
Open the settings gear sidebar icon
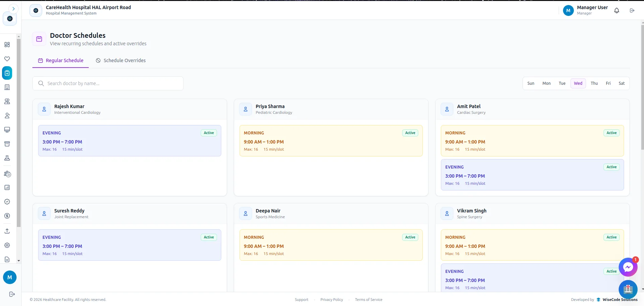[7, 245]
